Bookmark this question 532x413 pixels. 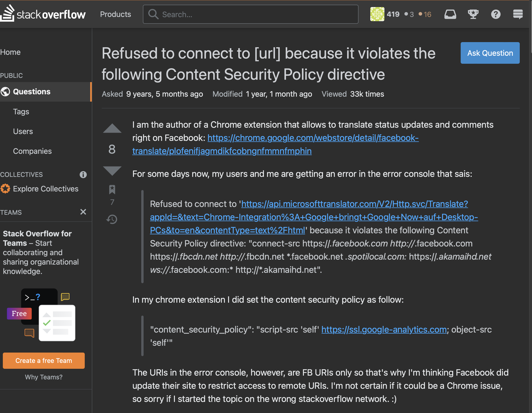point(112,190)
